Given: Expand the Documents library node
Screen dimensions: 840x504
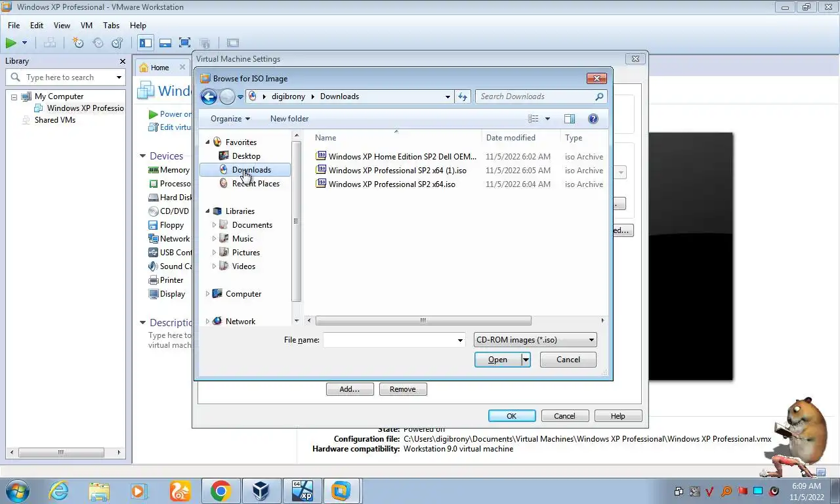Looking at the screenshot, I should coord(214,225).
